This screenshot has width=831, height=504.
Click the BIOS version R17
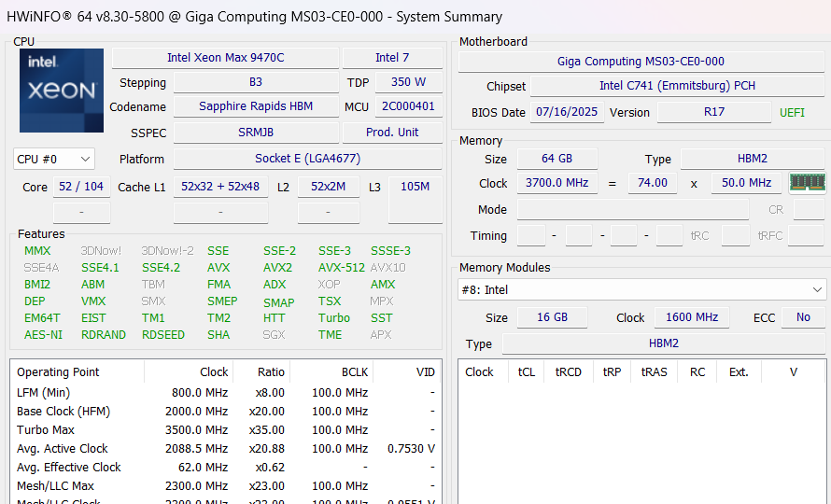pyautogui.click(x=714, y=112)
